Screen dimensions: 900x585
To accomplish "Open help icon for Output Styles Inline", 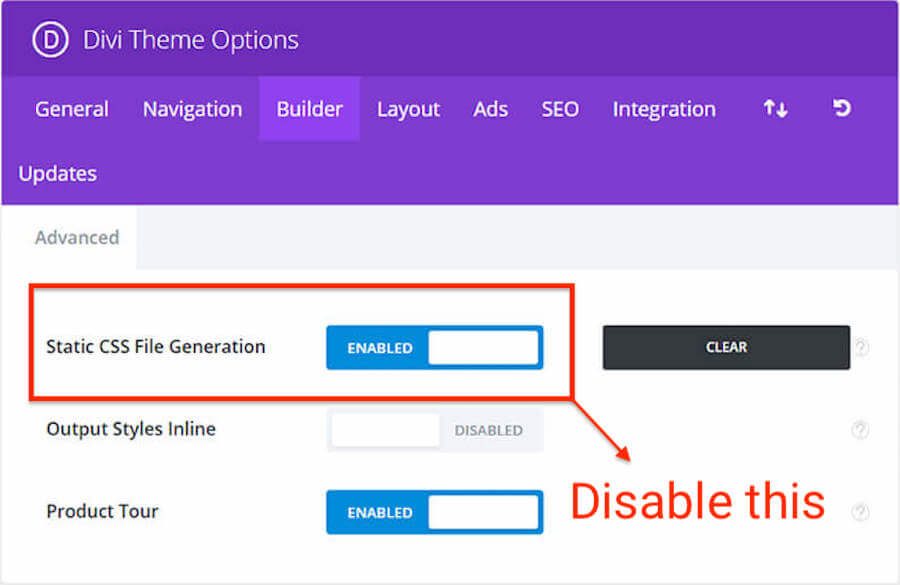I will 860,430.
